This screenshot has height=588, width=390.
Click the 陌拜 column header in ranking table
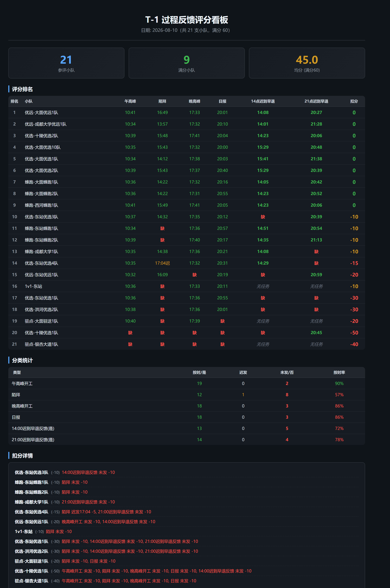pyautogui.click(x=162, y=101)
